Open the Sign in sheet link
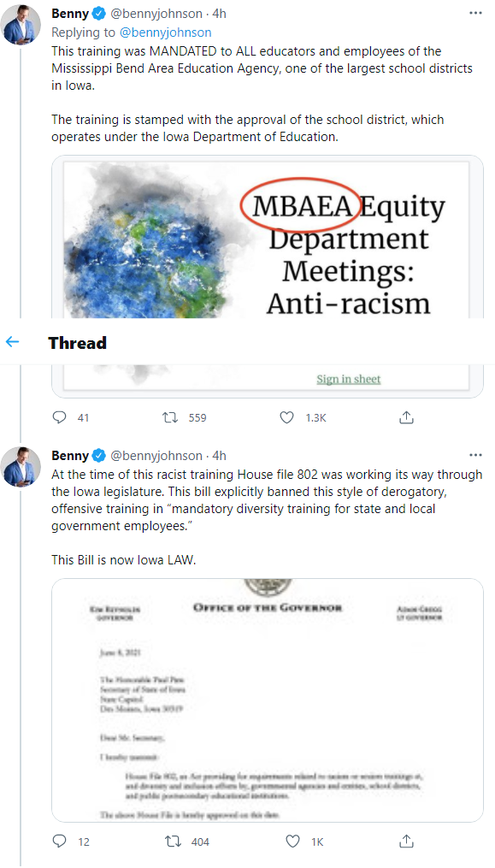 pyautogui.click(x=348, y=379)
